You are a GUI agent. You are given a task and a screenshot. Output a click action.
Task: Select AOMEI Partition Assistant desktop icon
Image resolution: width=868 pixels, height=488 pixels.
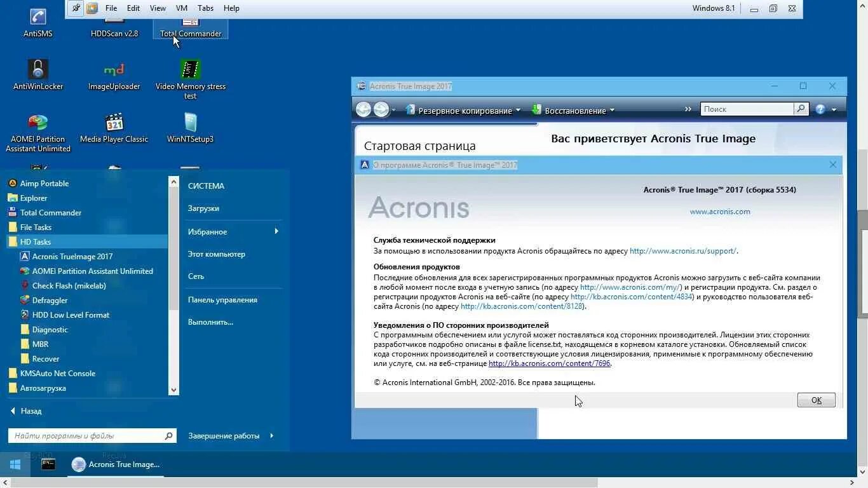(x=38, y=132)
